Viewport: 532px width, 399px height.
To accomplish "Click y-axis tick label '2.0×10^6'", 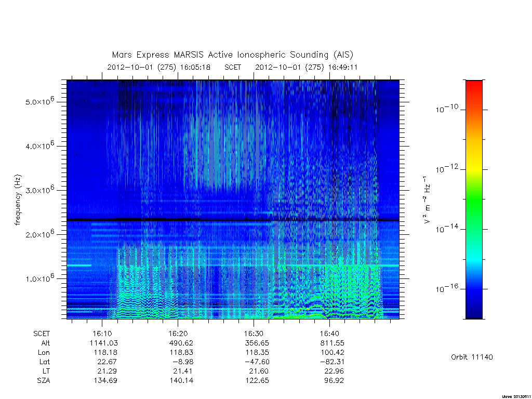I will point(39,234).
